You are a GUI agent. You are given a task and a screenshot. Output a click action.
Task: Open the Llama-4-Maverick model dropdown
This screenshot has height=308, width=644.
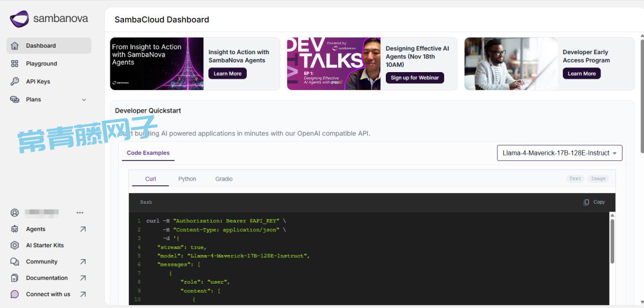559,153
